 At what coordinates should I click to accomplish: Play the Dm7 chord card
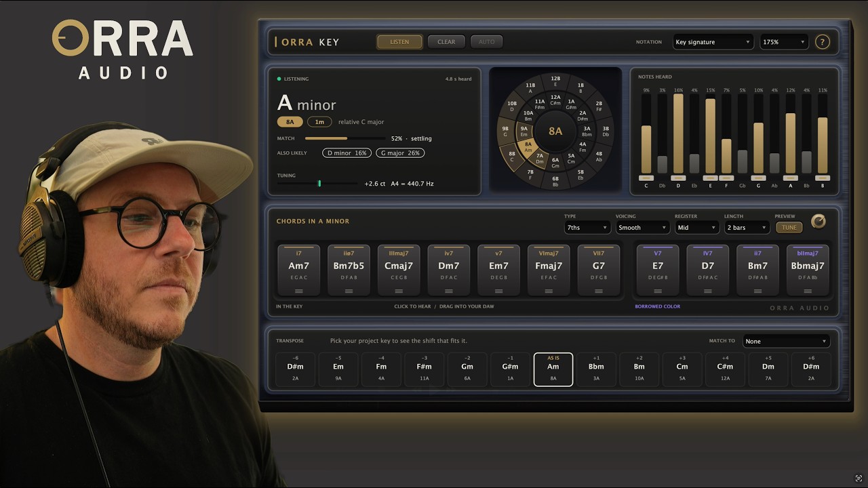click(x=449, y=270)
